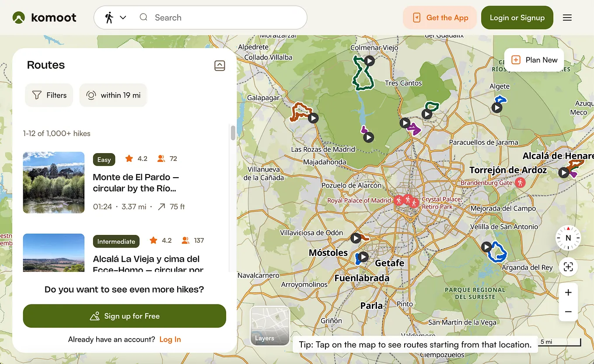Click the komoot logo

(x=44, y=17)
